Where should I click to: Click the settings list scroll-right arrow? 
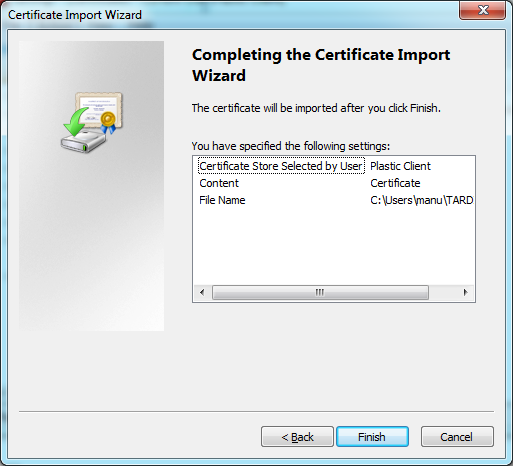point(466,292)
